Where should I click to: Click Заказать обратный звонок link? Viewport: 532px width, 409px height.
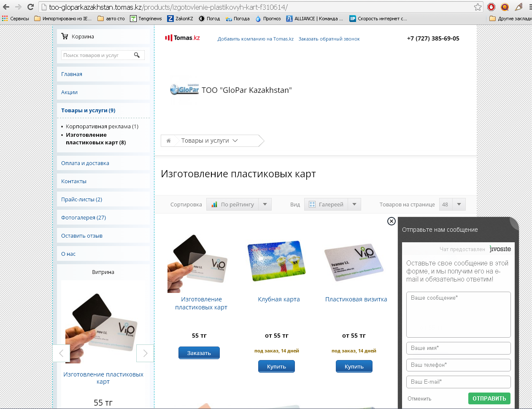[329, 39]
